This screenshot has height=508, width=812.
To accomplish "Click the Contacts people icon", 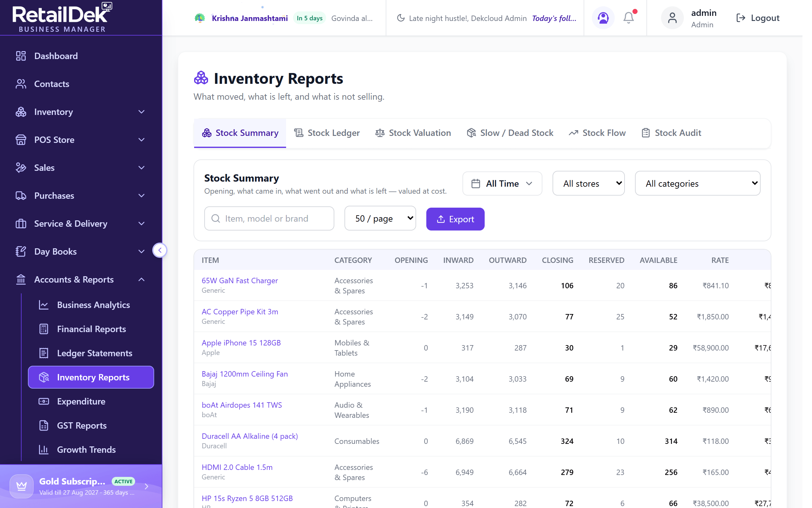I will pos(21,84).
